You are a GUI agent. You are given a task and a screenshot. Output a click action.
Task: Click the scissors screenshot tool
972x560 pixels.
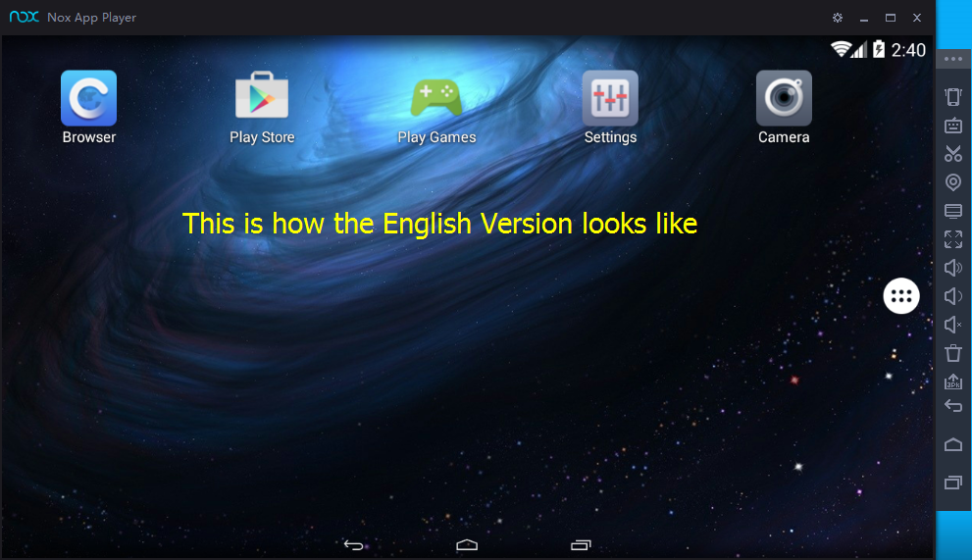pos(952,153)
